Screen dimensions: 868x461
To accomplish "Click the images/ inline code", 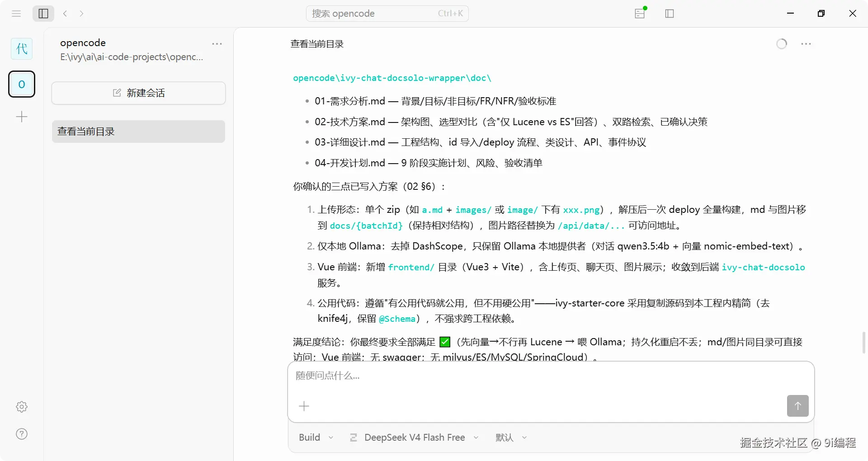I will 473,210.
